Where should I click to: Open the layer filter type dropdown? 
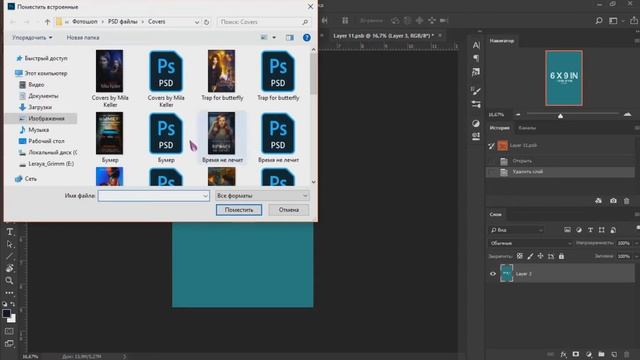tap(516, 230)
